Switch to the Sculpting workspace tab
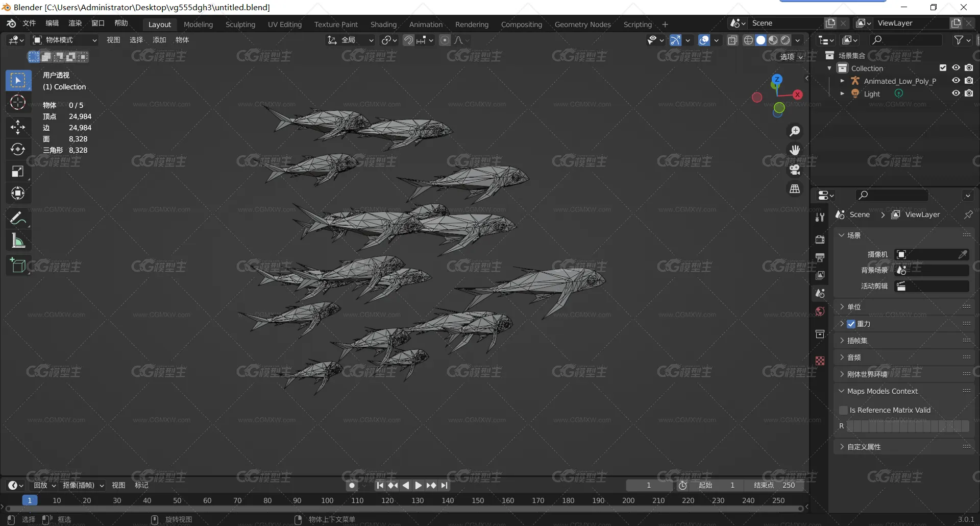 pyautogui.click(x=240, y=25)
